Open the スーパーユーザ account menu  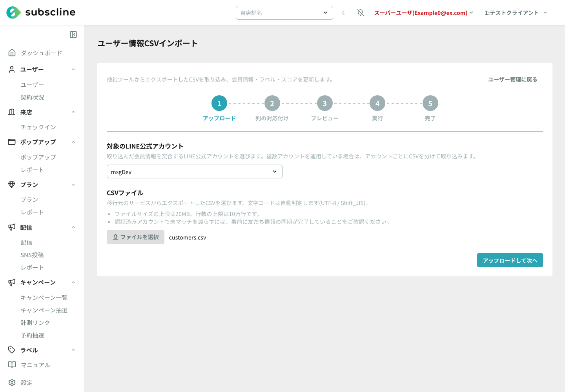(424, 13)
